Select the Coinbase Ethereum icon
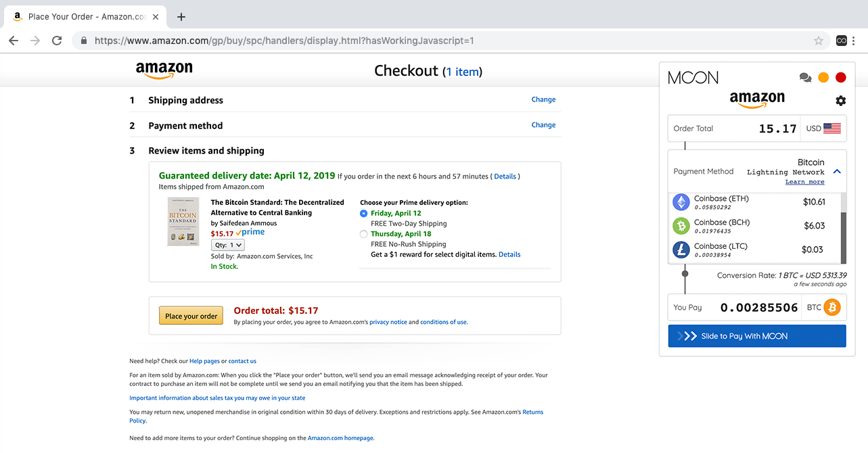 tap(681, 202)
